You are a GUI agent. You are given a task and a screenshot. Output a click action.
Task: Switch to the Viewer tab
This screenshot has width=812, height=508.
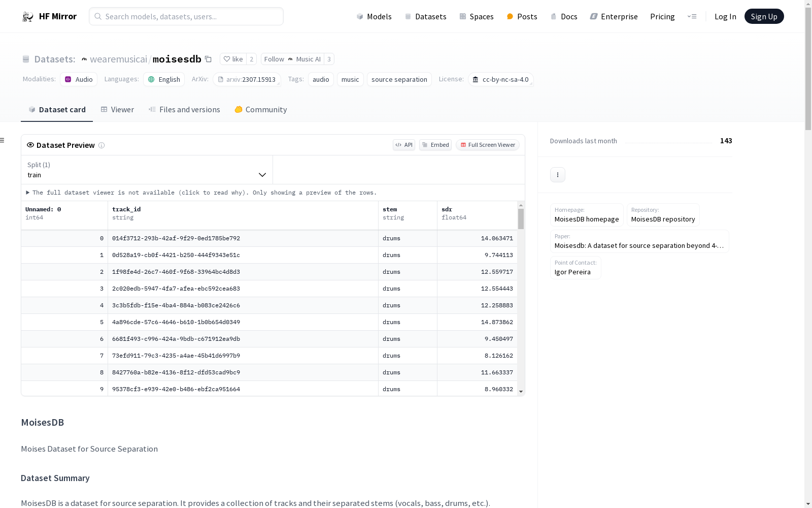[x=117, y=109]
